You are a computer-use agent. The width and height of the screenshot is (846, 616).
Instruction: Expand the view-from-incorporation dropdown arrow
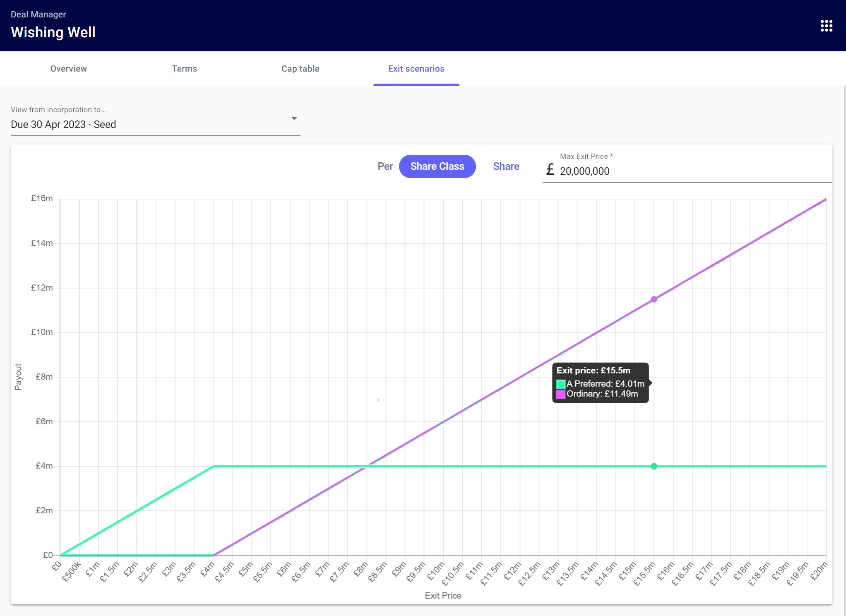pyautogui.click(x=294, y=118)
